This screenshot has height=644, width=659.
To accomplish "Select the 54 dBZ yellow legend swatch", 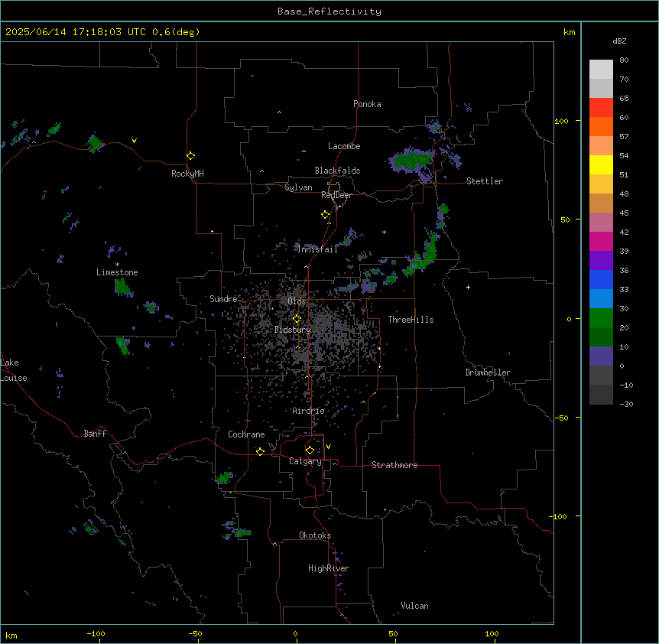I will [601, 164].
